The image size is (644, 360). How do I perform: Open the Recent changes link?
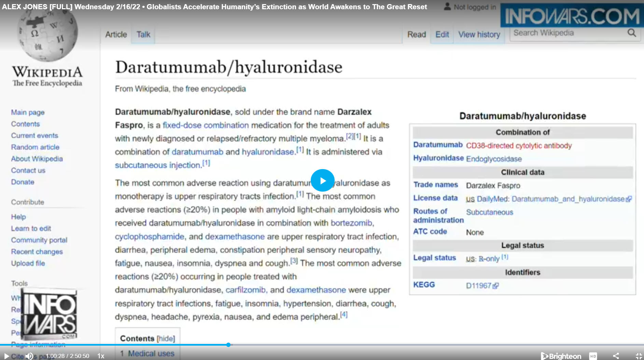(37, 252)
